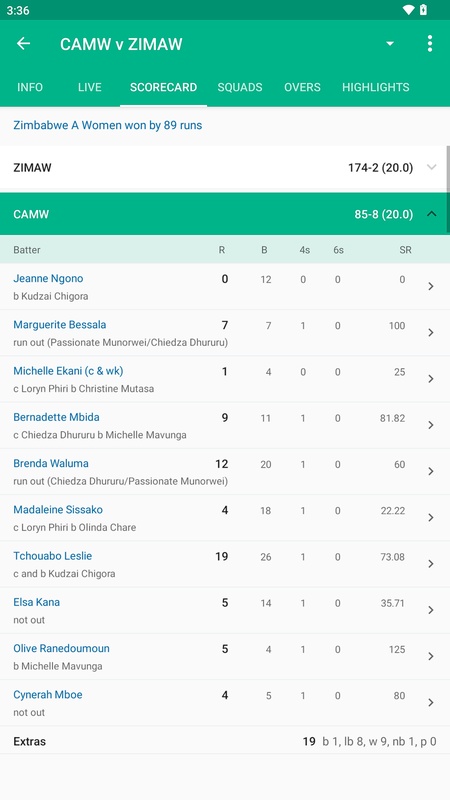Open the match dropdown triangle in header

390,44
